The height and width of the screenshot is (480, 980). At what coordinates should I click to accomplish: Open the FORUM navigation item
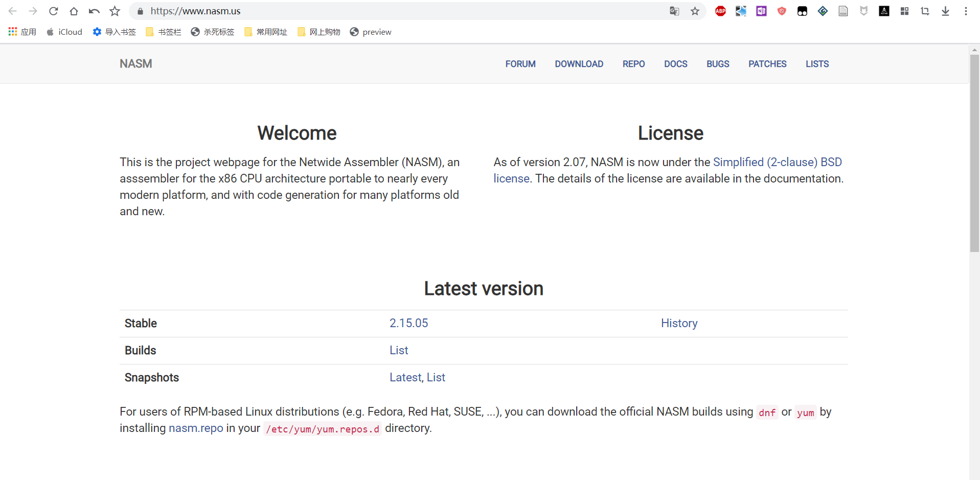coord(520,64)
